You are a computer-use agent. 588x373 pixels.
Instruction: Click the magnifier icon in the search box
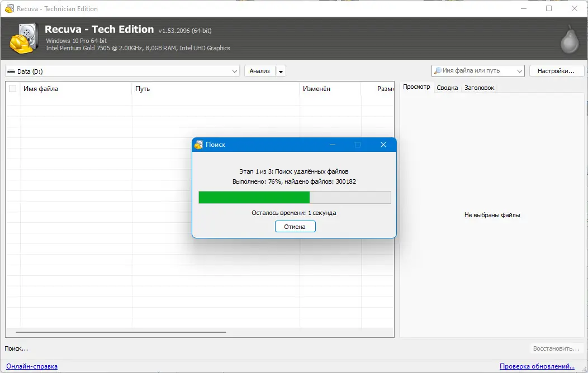[x=437, y=70]
